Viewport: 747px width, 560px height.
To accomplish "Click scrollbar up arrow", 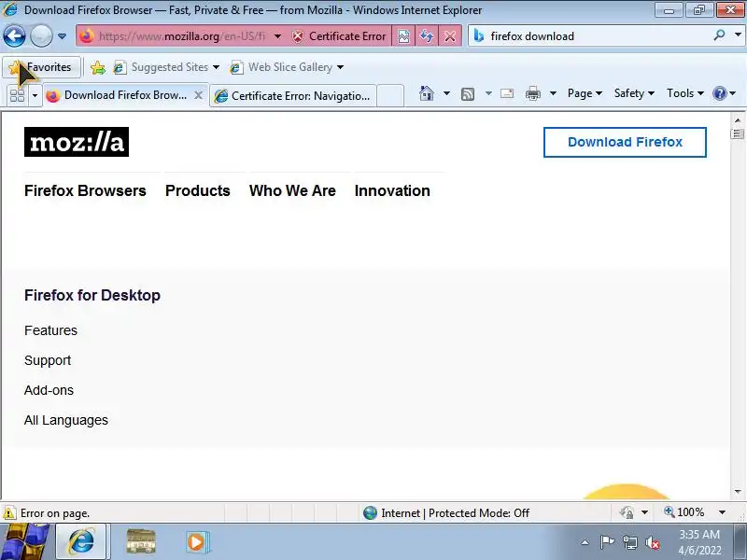I will (738, 120).
